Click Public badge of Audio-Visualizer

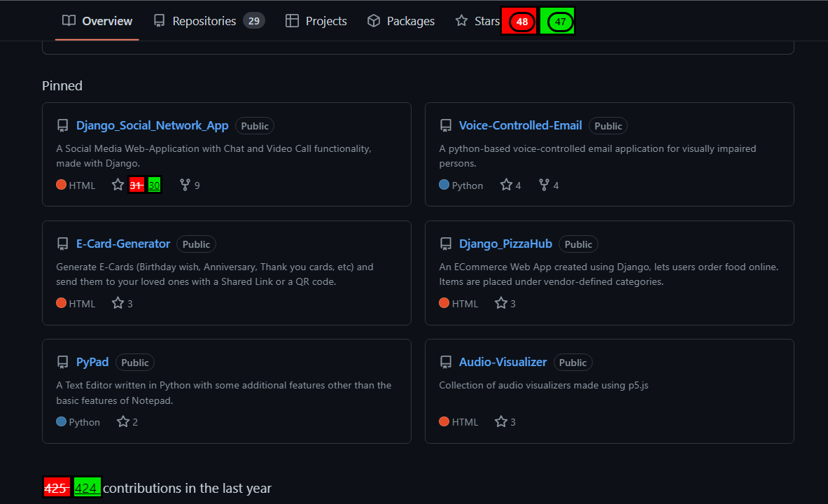click(x=573, y=363)
